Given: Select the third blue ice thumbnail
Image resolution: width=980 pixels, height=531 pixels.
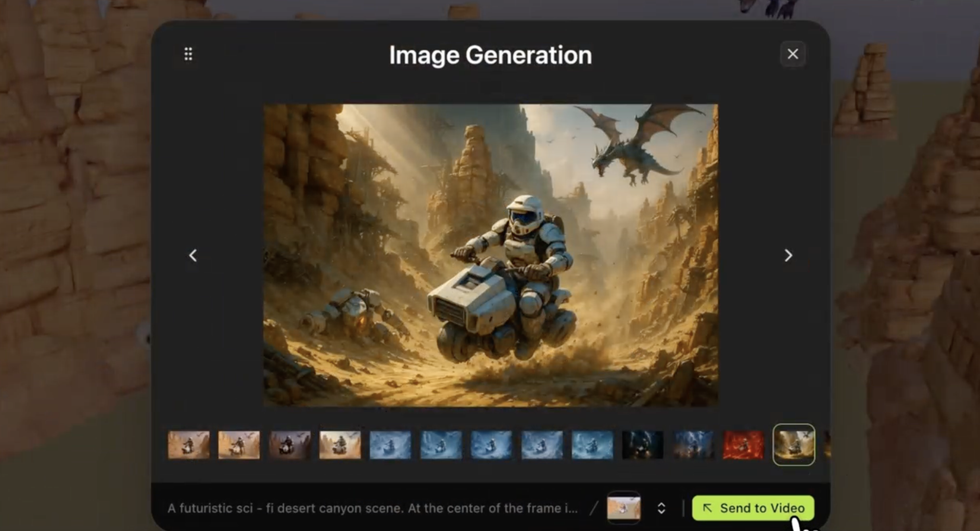Looking at the screenshot, I should (x=491, y=444).
